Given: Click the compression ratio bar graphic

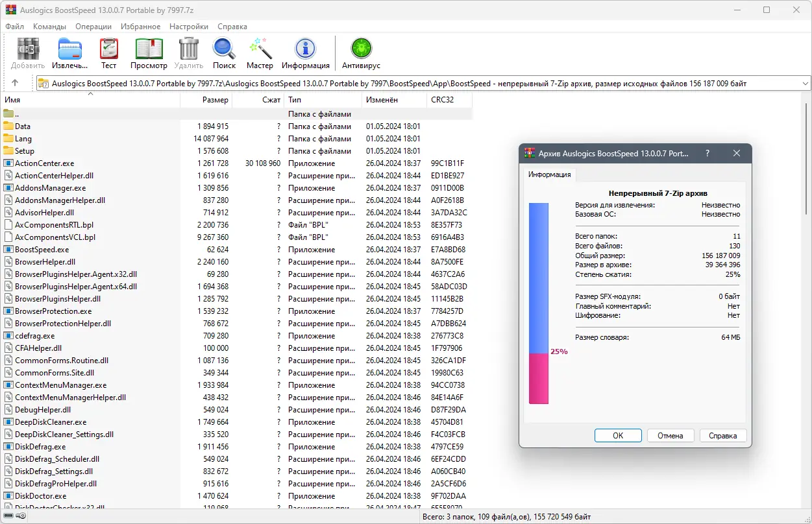Looking at the screenshot, I should click(539, 304).
